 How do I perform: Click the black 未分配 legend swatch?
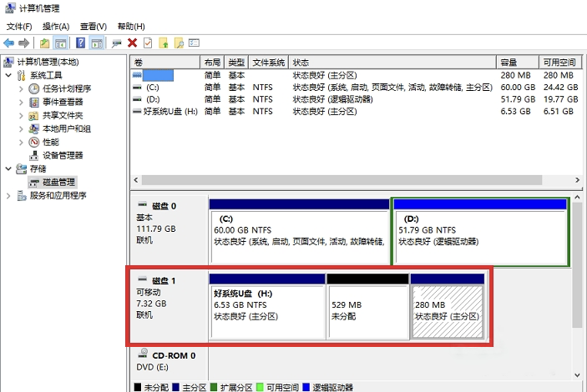click(x=138, y=387)
